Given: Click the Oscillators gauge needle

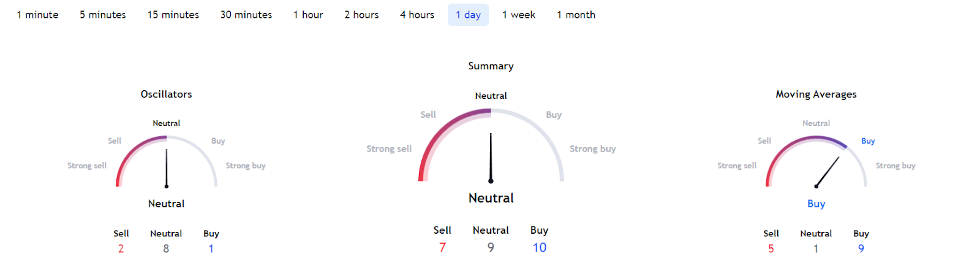Looking at the screenshot, I should tap(167, 168).
